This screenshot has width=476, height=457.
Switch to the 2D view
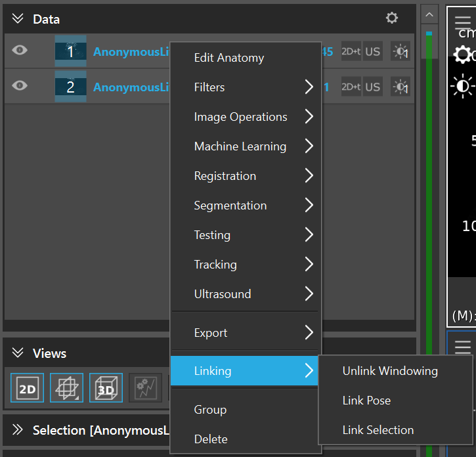(x=28, y=388)
